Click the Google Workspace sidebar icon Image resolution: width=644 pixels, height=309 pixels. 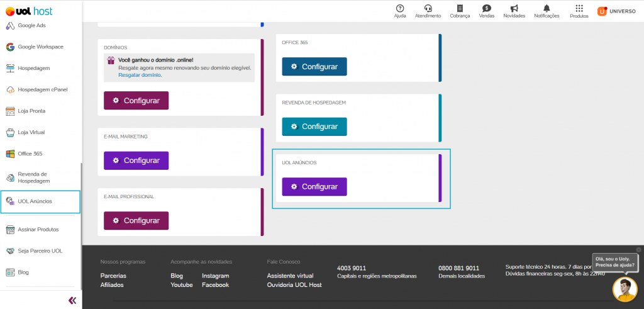pos(10,47)
